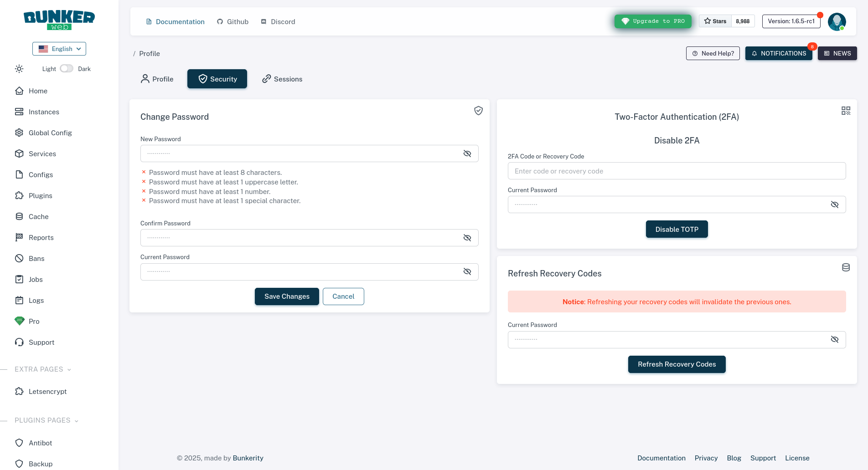
Task: Click the Disable TOTP button
Action: (677, 230)
